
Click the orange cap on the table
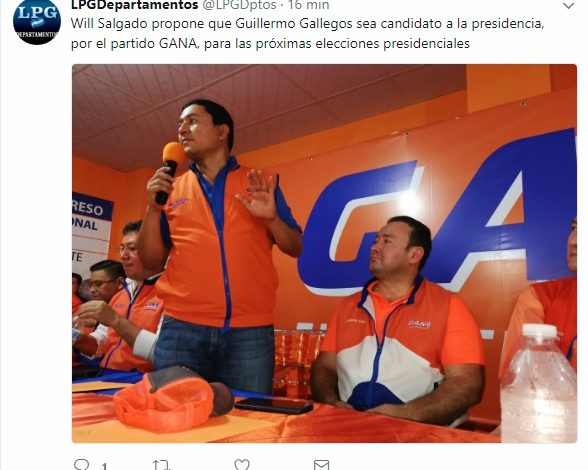pos(173,399)
